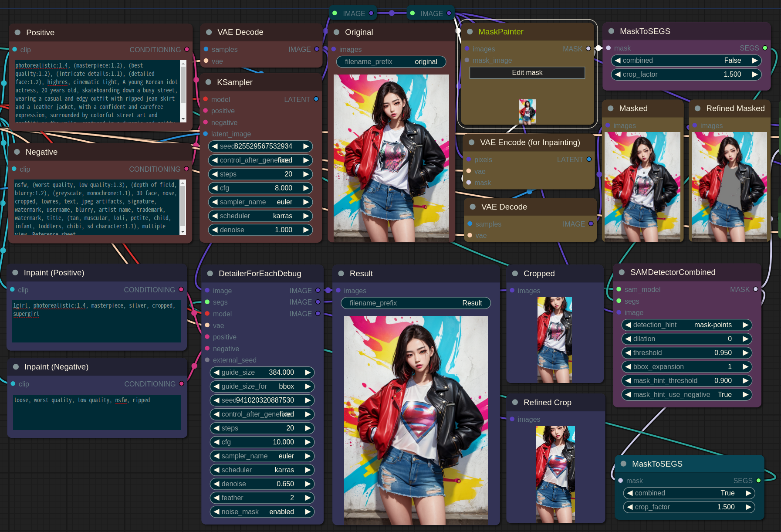
Task: Toggle mask_hint_use_negative True setting
Action: pos(687,395)
